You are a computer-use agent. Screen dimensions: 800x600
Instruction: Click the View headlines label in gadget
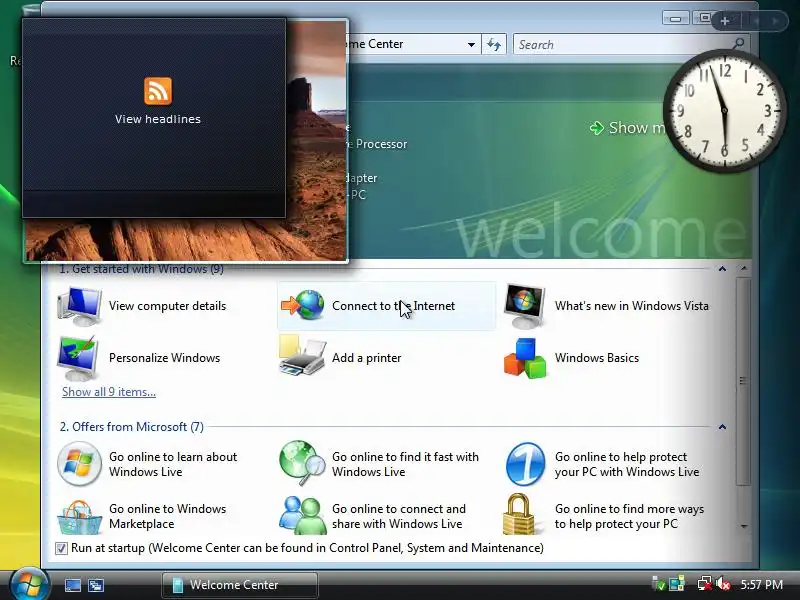pyautogui.click(x=158, y=119)
